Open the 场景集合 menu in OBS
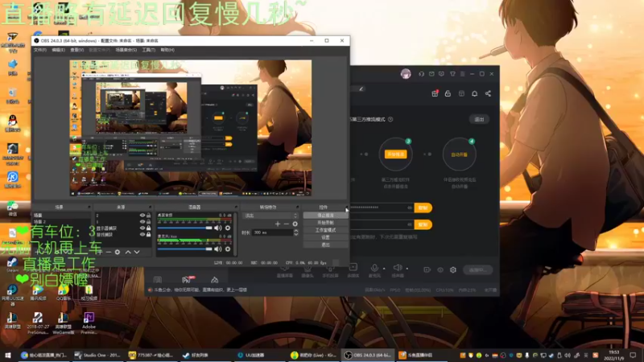Screen dimensions: 644x362 126,50
